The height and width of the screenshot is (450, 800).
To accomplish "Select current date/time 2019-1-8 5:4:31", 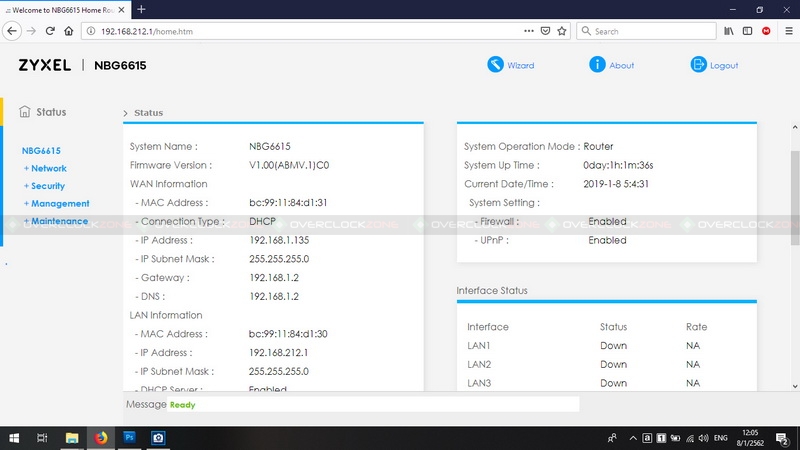I will [616, 184].
